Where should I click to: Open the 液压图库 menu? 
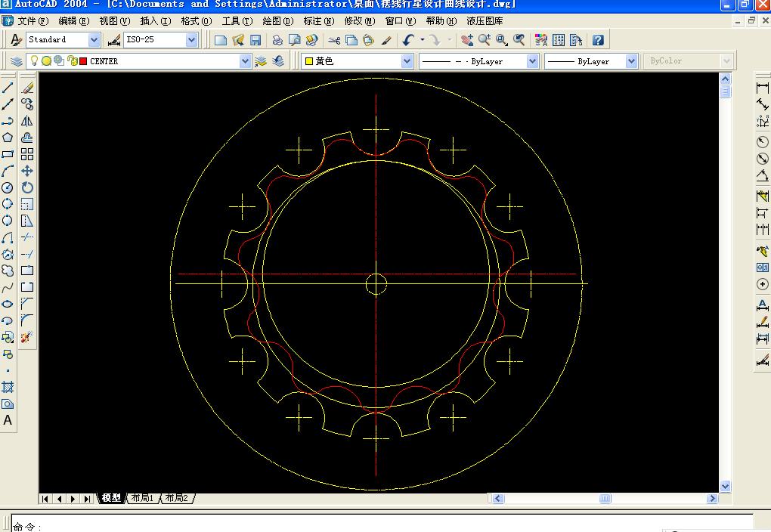click(x=485, y=21)
